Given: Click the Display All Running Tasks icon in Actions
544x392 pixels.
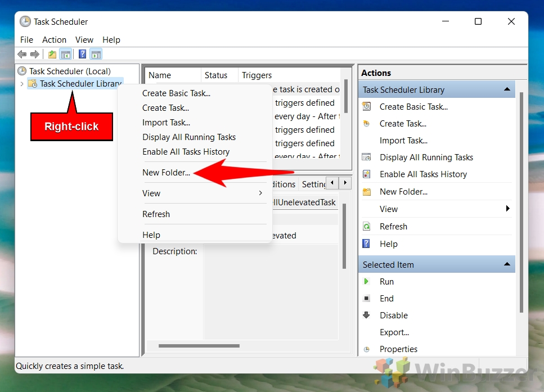Looking at the screenshot, I should (x=366, y=157).
